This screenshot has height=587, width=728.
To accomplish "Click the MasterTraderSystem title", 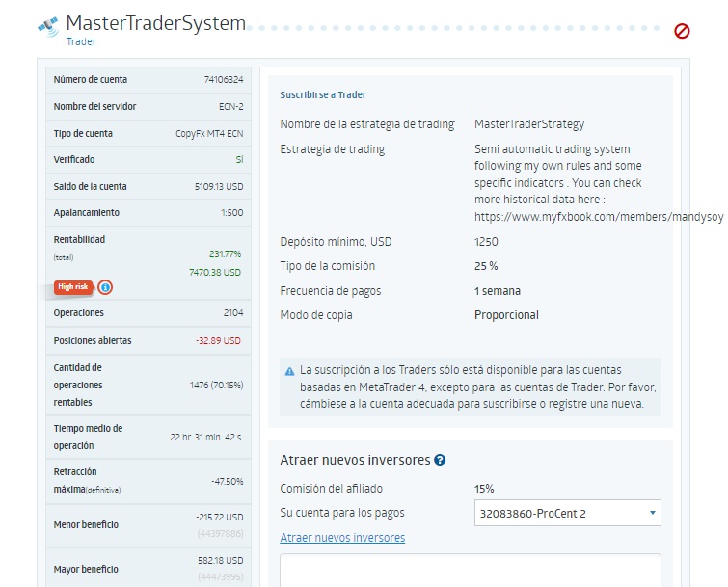I will click(x=156, y=23).
